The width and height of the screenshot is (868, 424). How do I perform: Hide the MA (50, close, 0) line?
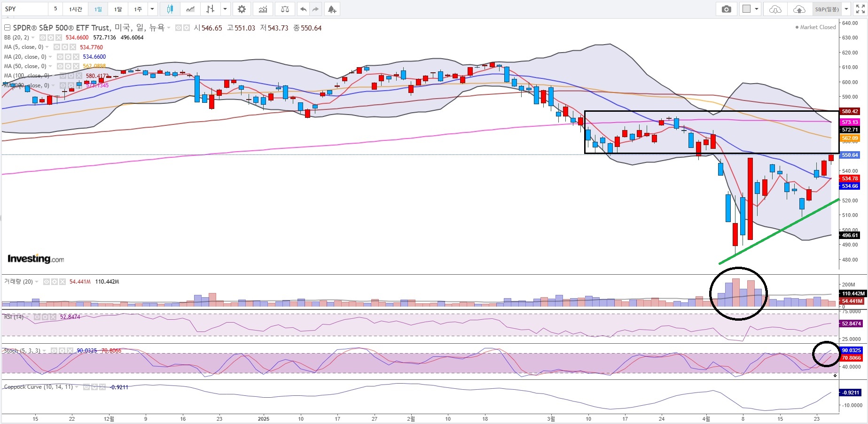pos(60,66)
